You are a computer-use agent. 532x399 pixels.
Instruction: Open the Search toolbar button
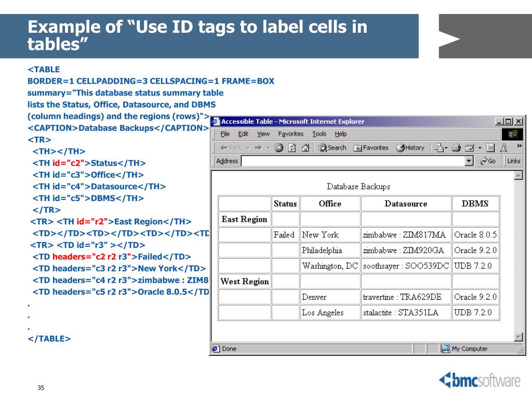click(332, 148)
